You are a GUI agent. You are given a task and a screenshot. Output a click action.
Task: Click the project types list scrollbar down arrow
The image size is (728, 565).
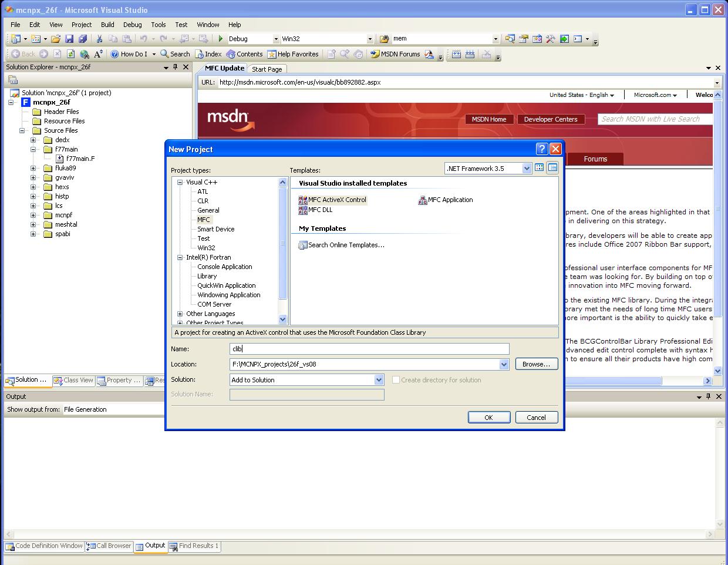tap(282, 320)
